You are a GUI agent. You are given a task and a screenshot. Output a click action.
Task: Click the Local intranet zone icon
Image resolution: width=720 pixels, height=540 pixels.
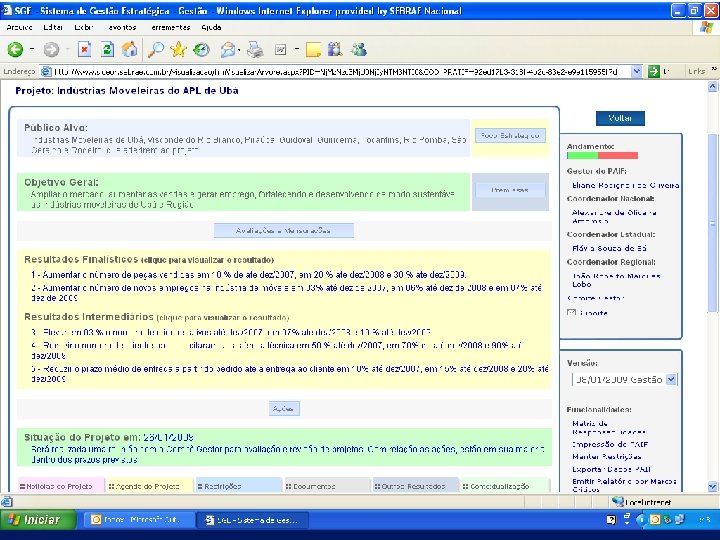618,501
